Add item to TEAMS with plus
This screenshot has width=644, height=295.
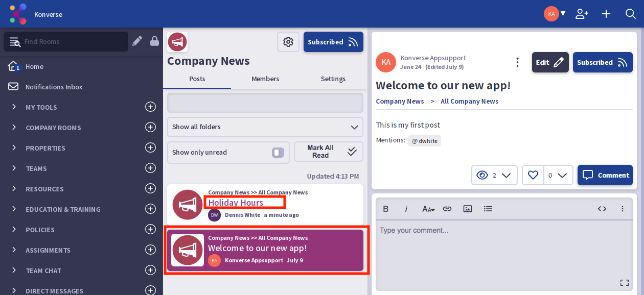(150, 168)
